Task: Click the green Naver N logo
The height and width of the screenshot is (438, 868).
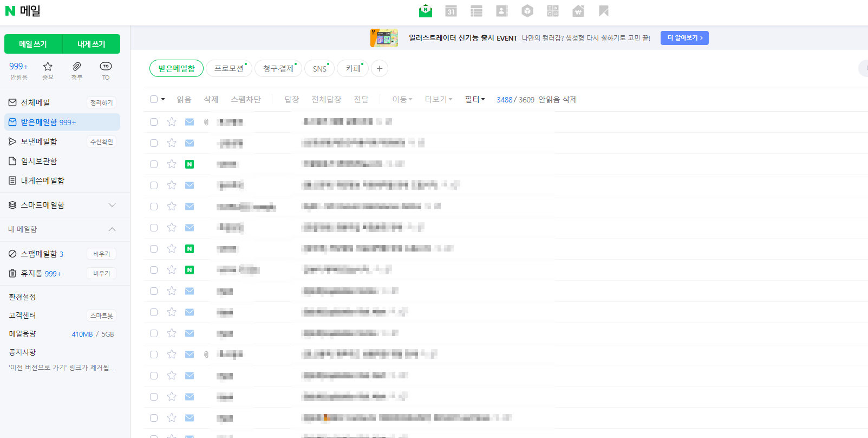Action: point(10,11)
